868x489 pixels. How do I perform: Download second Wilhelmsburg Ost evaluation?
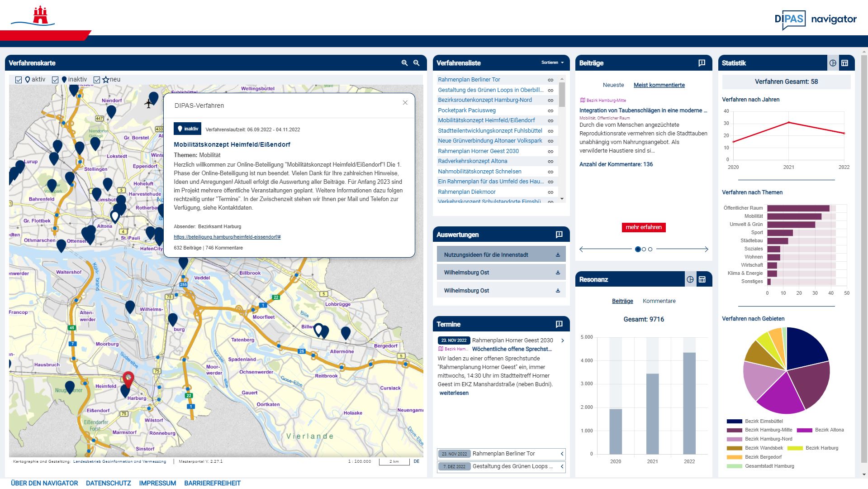coord(558,291)
